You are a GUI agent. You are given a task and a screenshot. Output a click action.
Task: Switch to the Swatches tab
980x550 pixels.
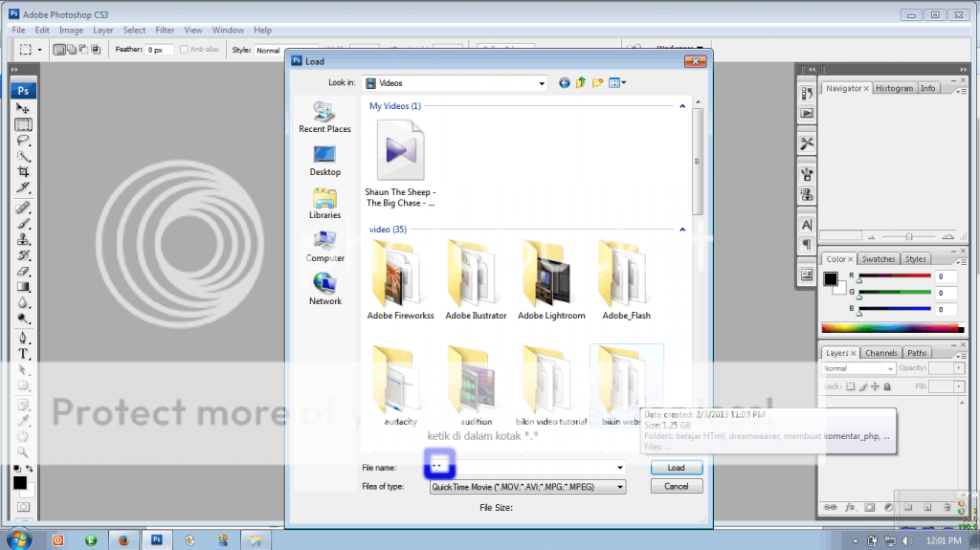coord(879,259)
